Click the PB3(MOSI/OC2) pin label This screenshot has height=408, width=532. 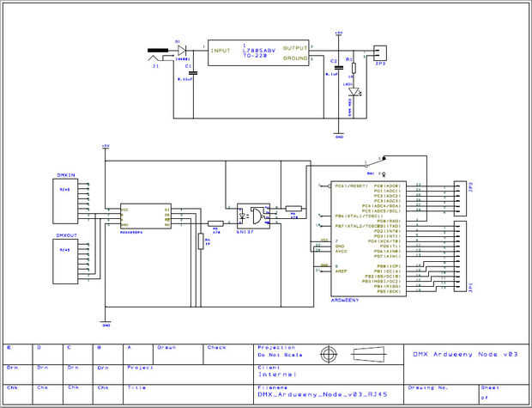click(x=381, y=281)
